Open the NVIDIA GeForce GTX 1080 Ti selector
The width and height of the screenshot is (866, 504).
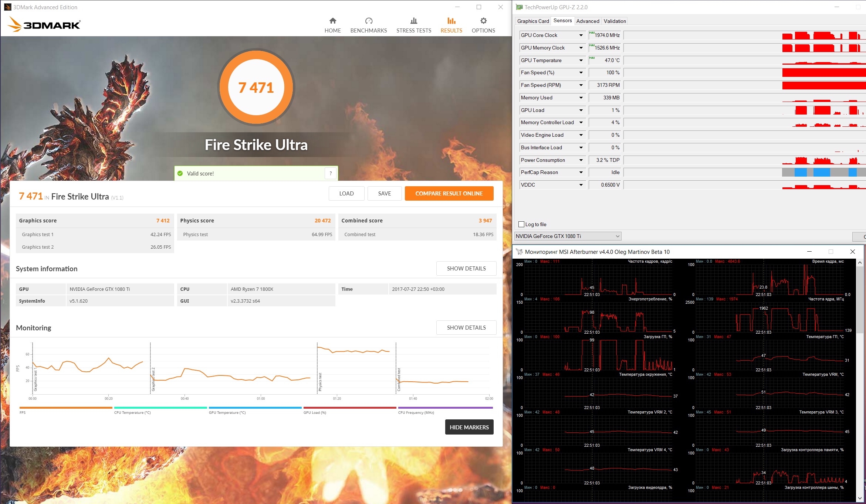pyautogui.click(x=568, y=236)
